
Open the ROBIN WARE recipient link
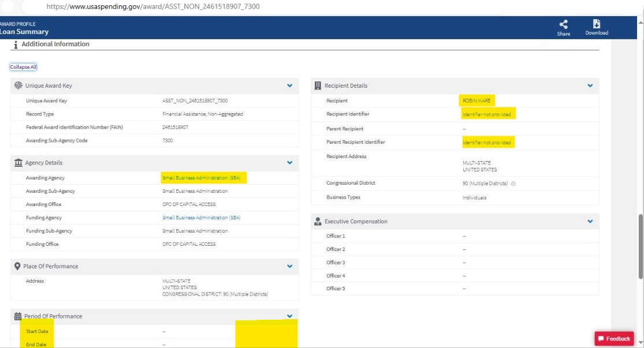pyautogui.click(x=477, y=100)
